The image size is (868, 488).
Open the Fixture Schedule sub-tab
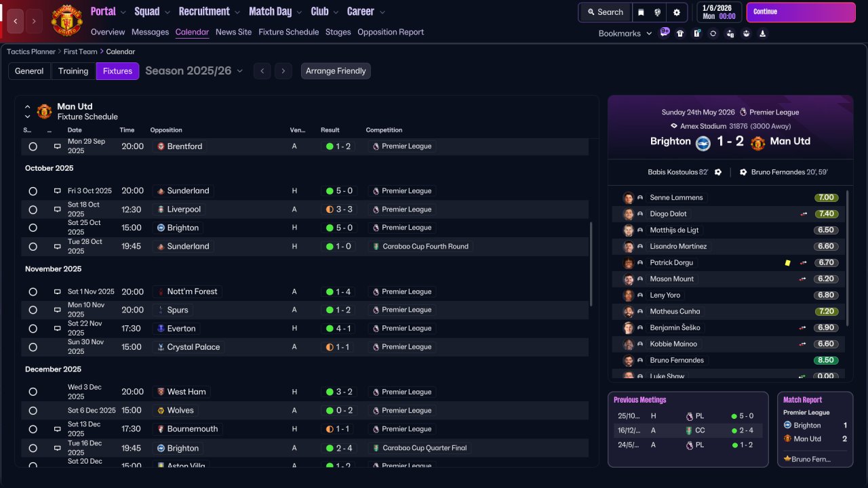(x=289, y=32)
